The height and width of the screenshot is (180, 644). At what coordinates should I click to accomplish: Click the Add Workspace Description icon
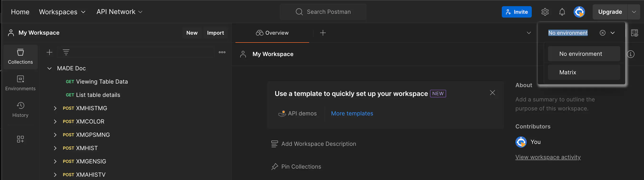tap(274, 144)
